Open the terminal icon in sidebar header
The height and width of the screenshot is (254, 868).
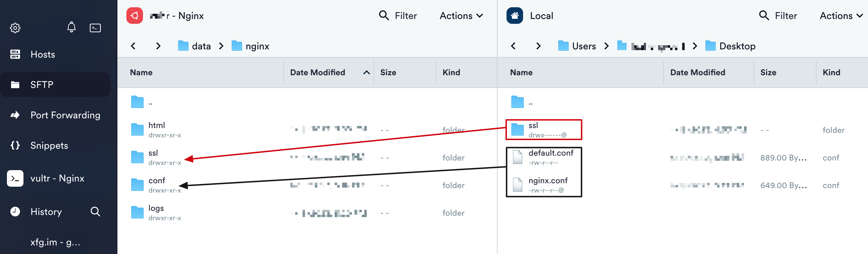[95, 28]
